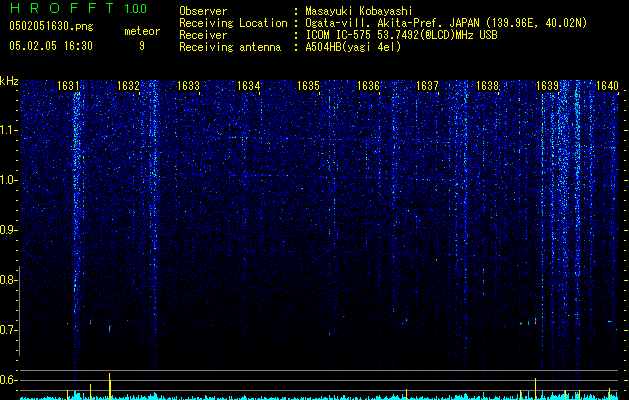Click the tallest yellow spike between 1631 and 1632
Viewport: 629px width, 400px height.
point(110,386)
